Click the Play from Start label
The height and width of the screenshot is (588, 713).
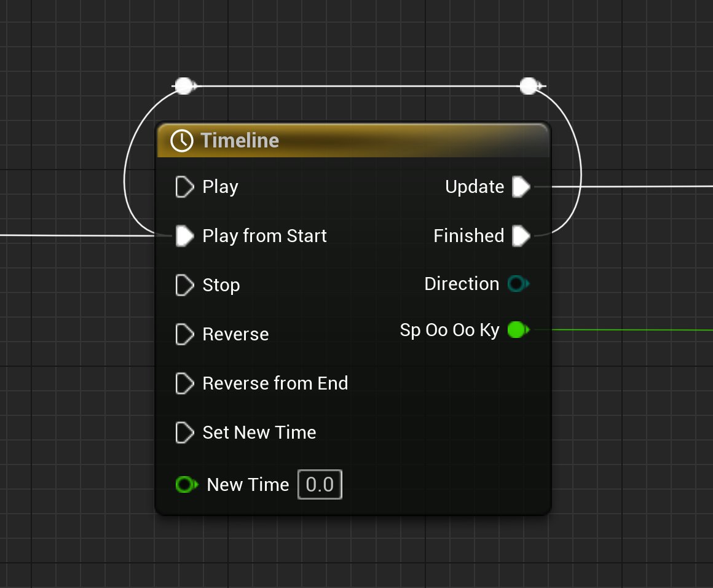265,236
